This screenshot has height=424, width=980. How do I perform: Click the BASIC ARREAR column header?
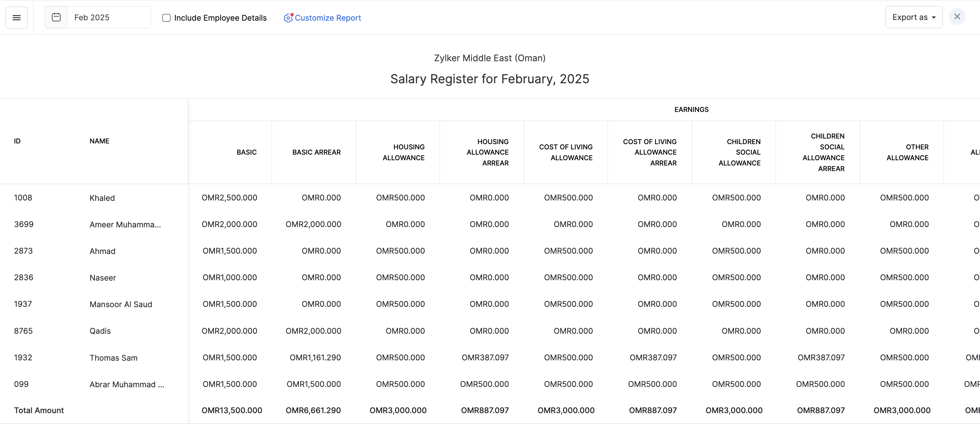pyautogui.click(x=316, y=152)
